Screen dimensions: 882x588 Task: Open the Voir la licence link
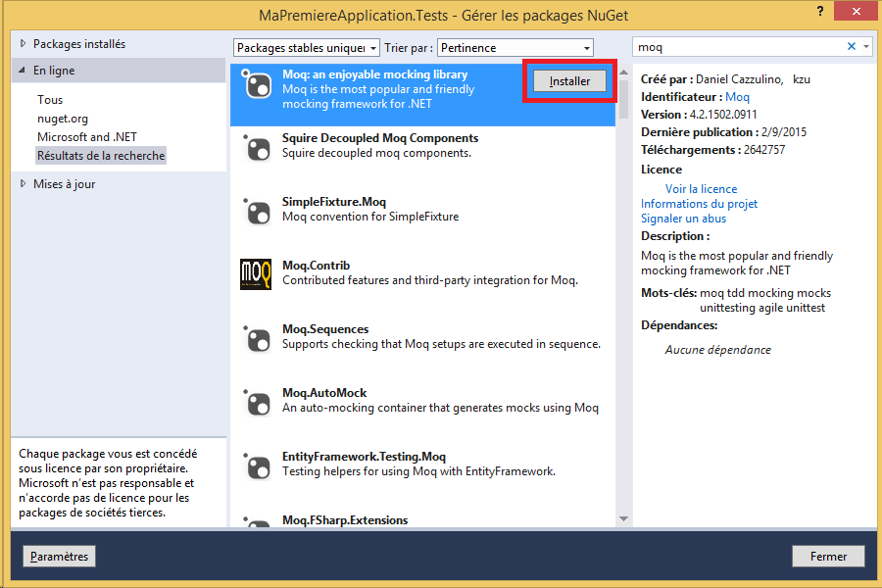(x=701, y=189)
